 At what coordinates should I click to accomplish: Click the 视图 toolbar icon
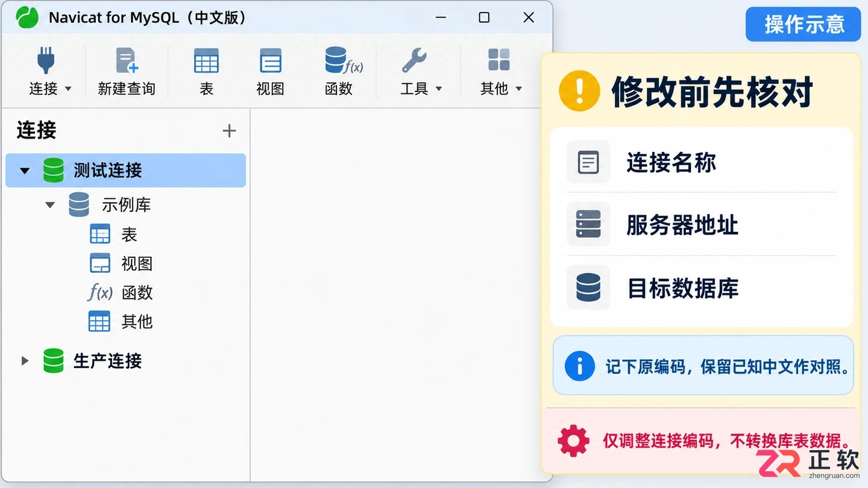[271, 60]
